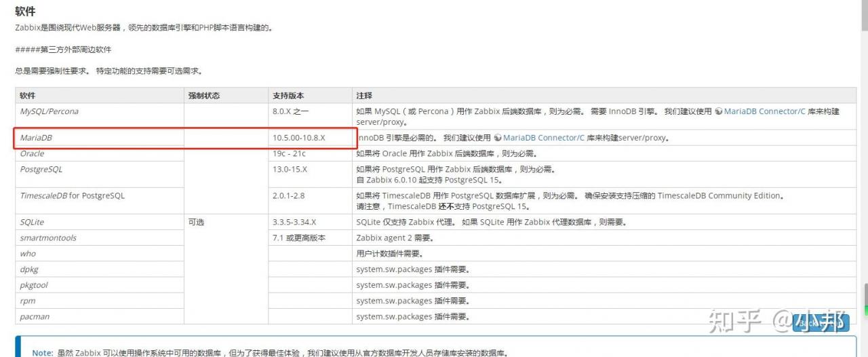Click the 软件 table column header
Image resolution: width=868 pixels, height=357 pixels.
click(x=100, y=96)
